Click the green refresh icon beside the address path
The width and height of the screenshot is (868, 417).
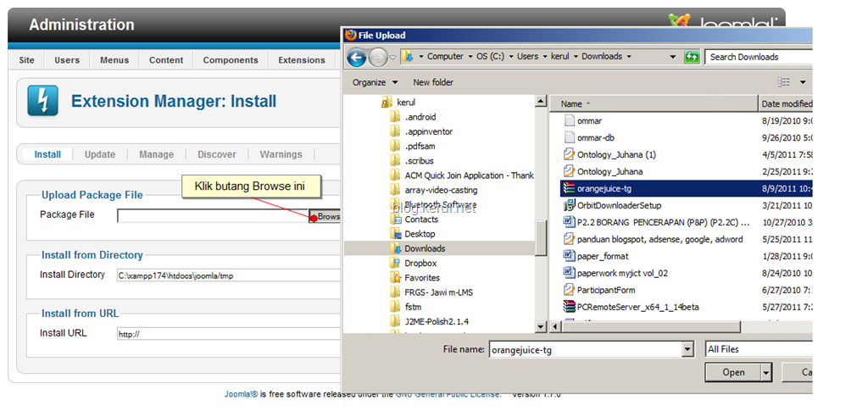692,57
